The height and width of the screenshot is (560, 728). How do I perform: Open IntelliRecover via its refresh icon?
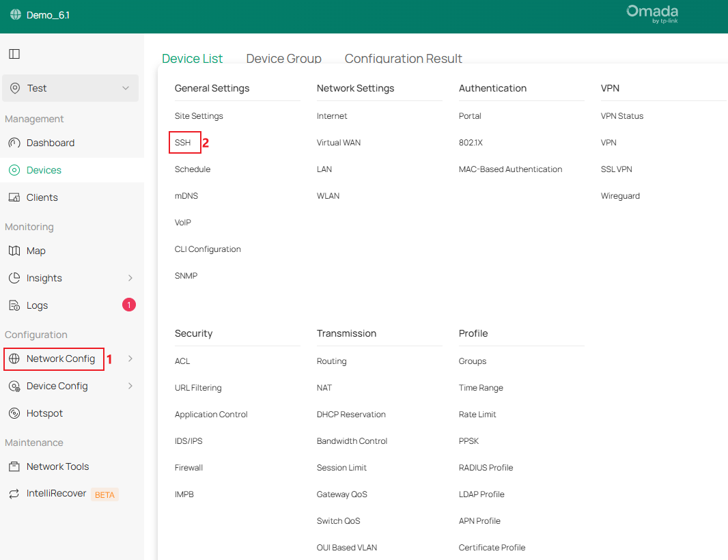pos(14,494)
